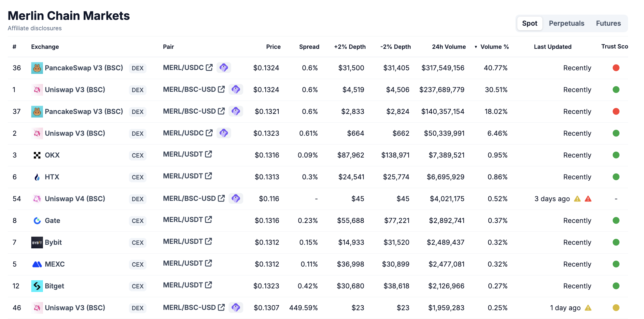
Task: Click the OKX exchange icon
Action: pos(37,155)
